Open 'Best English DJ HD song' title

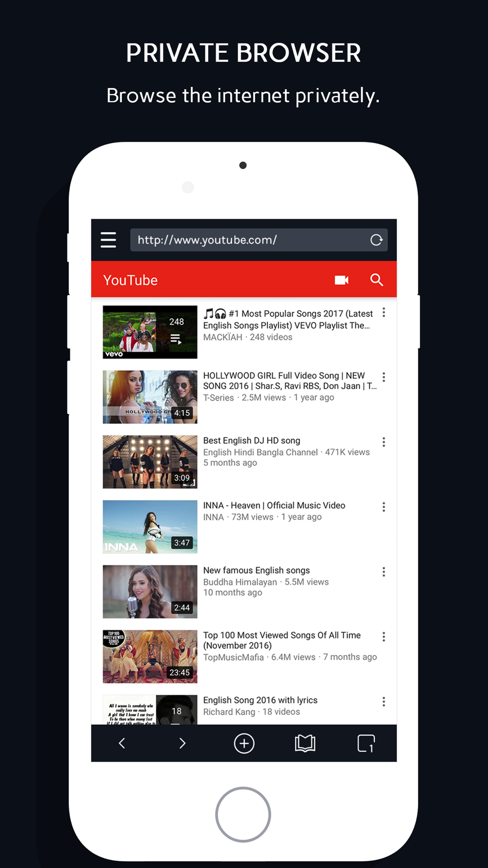click(x=252, y=440)
